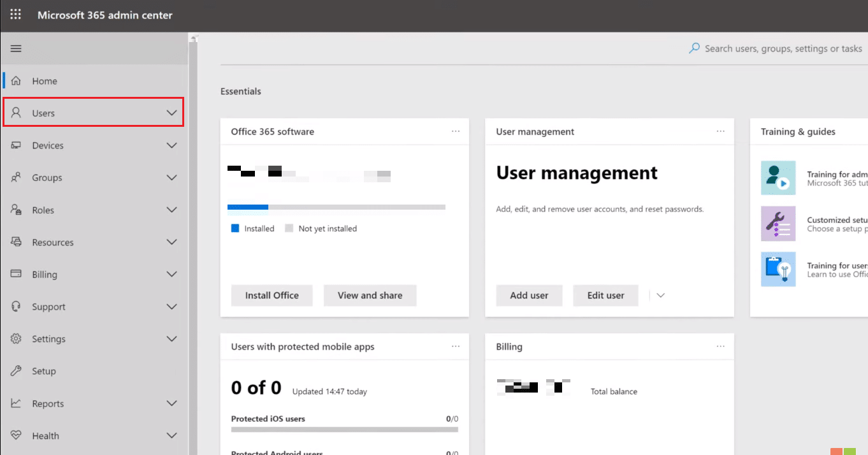
Task: Click the Reports chart icon
Action: point(17,403)
